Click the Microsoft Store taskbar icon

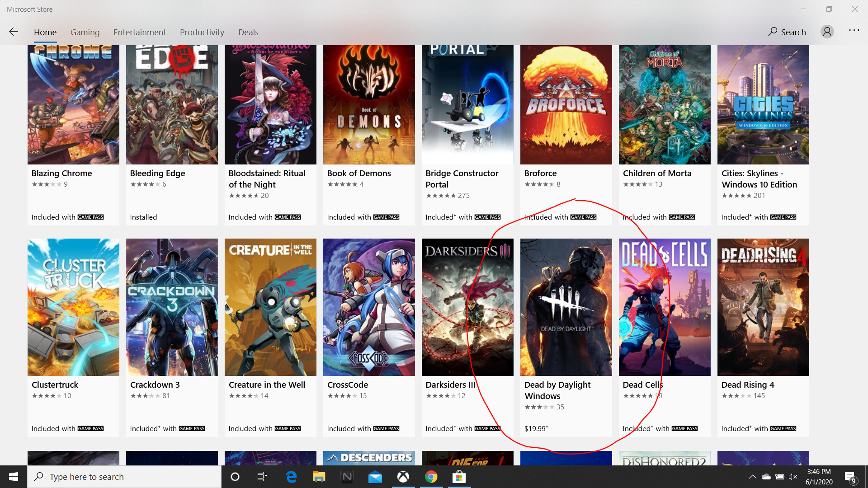click(x=459, y=477)
